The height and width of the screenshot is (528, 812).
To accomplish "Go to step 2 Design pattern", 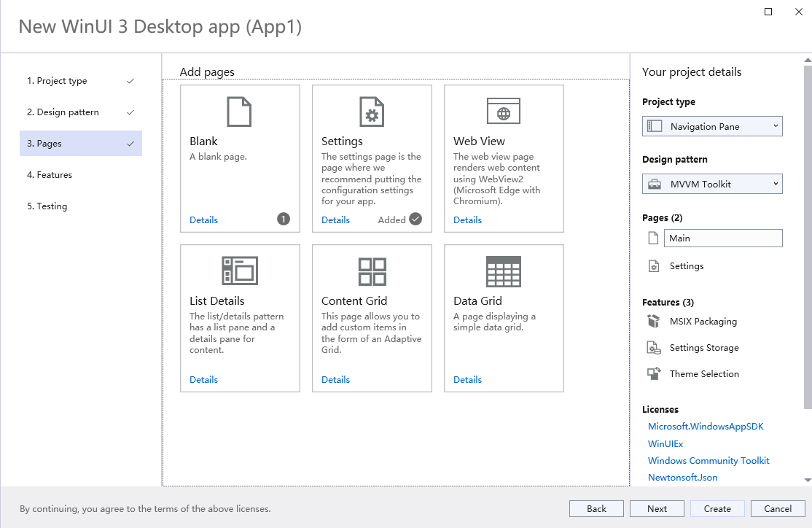I will point(81,112).
